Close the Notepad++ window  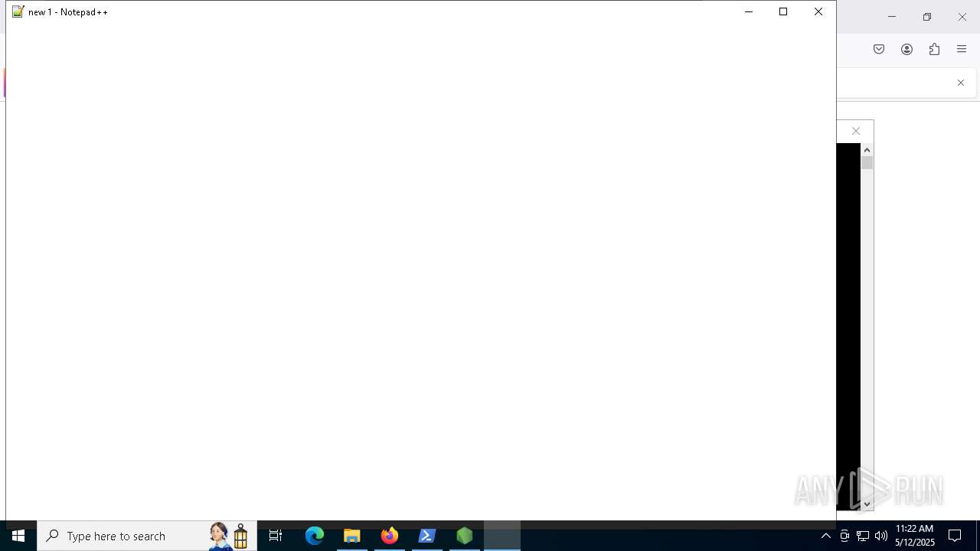click(x=818, y=11)
